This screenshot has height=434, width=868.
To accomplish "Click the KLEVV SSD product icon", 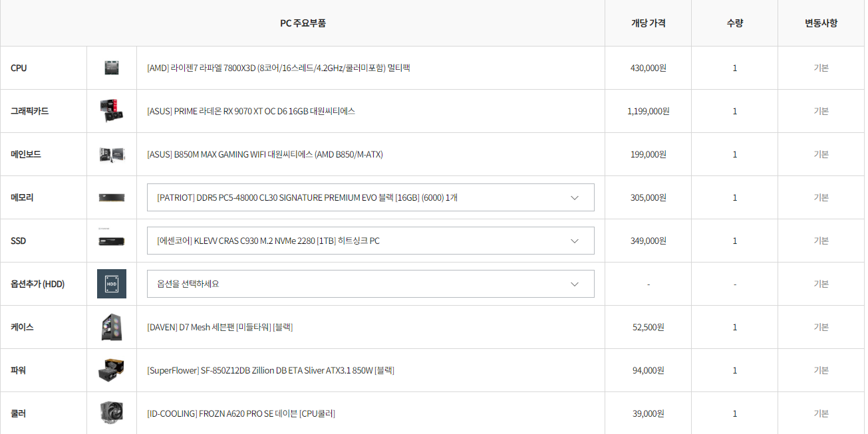I will click(111, 240).
